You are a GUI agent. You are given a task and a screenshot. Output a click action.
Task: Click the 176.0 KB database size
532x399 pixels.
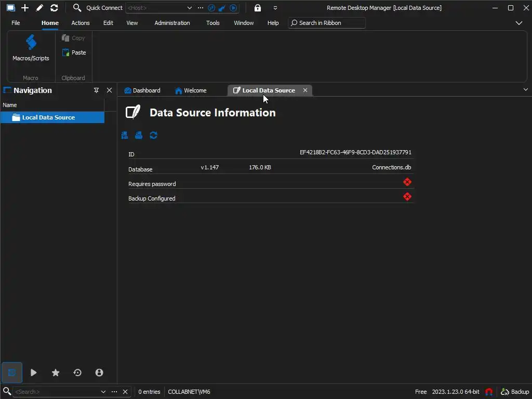pyautogui.click(x=260, y=167)
